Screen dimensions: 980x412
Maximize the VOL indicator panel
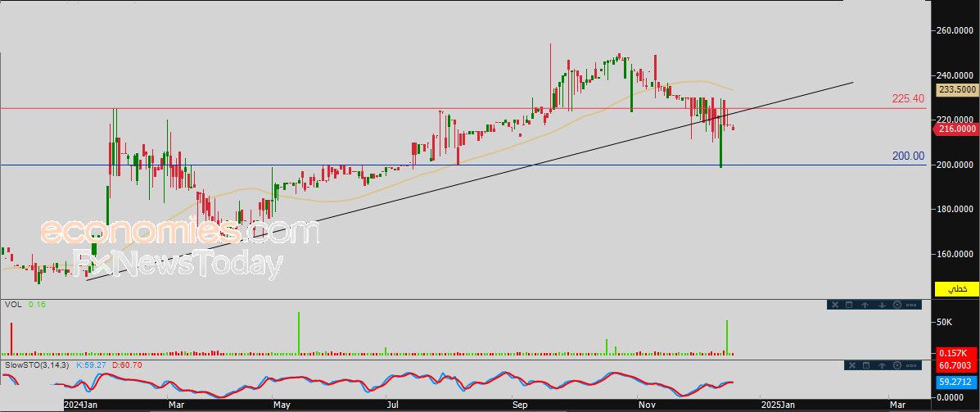coord(849,305)
